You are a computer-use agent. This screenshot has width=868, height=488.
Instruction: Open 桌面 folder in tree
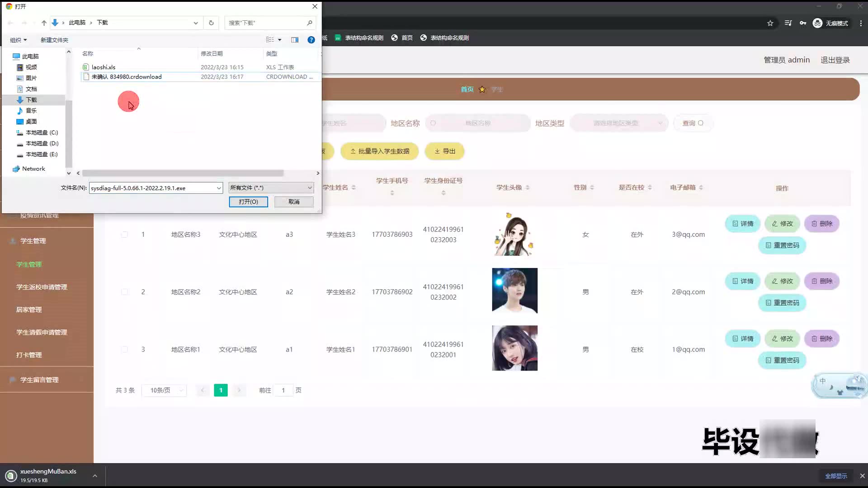coord(31,122)
